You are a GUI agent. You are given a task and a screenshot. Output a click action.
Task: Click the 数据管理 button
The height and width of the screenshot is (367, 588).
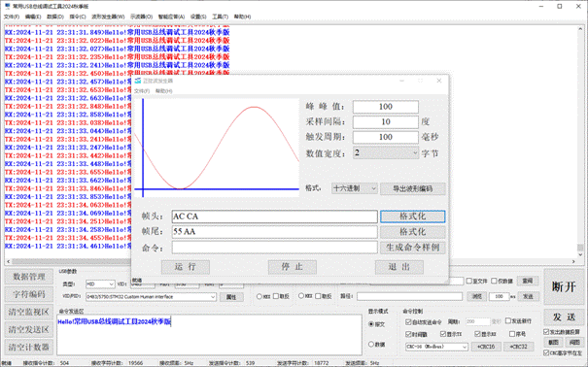tap(29, 277)
